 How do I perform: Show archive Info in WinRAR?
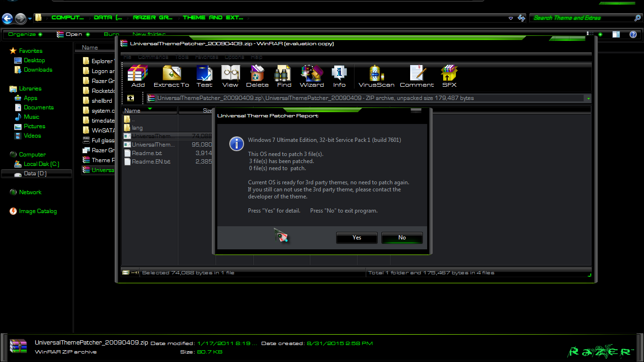pyautogui.click(x=339, y=76)
